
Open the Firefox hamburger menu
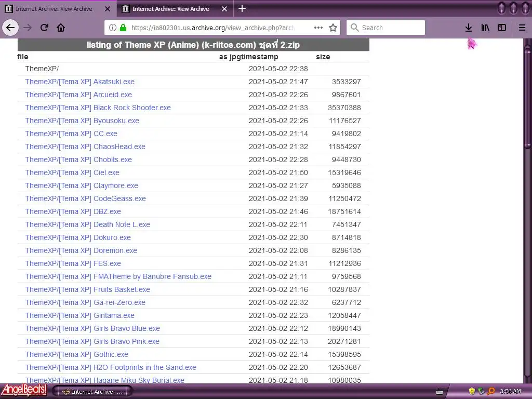pyautogui.click(x=522, y=28)
